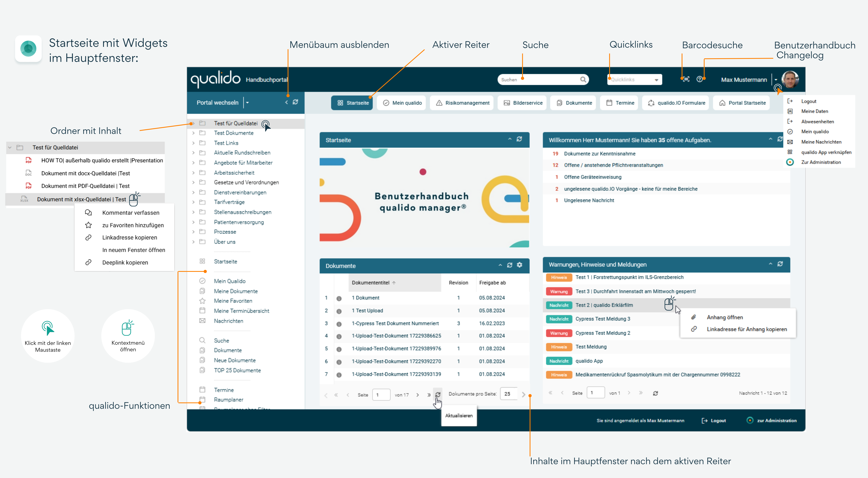Click the barcode search icon in header
Screen dimensions: 868x478
pyautogui.click(x=686, y=79)
